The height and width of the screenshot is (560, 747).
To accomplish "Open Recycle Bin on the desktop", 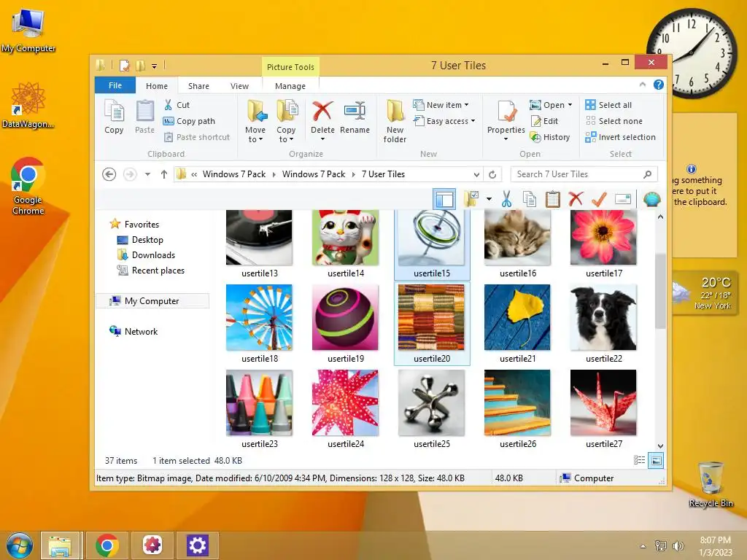I will (x=711, y=483).
